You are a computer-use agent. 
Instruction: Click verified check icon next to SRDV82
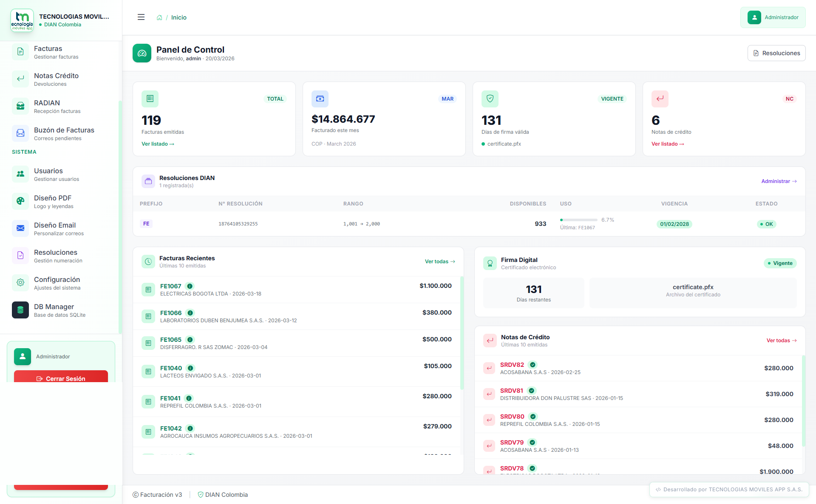(x=533, y=365)
